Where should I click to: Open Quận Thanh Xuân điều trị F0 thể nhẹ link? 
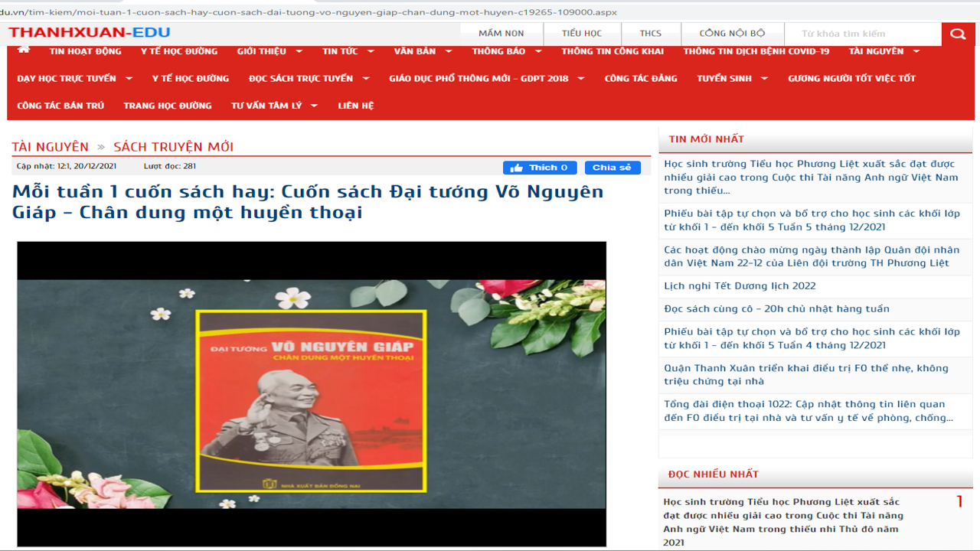806,374
